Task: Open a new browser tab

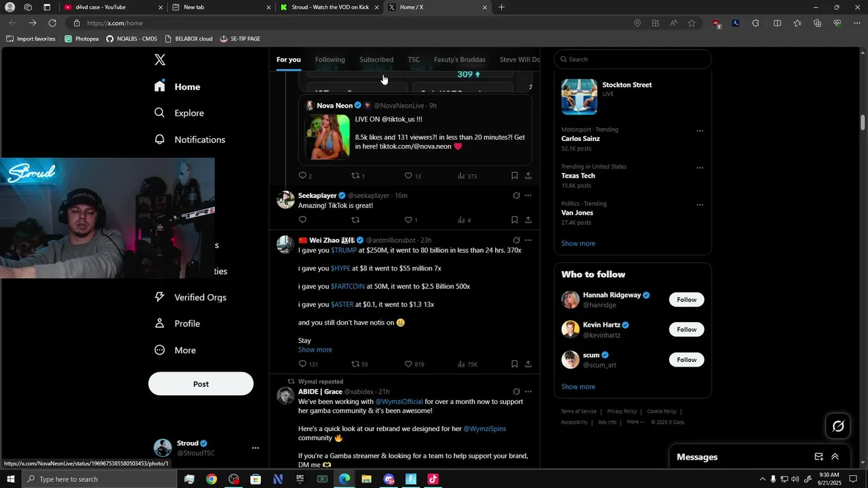Action: click(501, 7)
